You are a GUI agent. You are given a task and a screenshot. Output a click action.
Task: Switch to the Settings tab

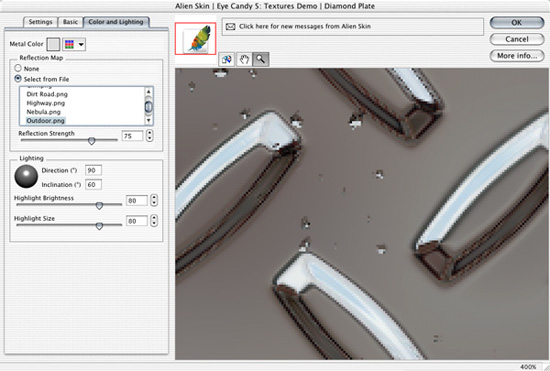[40, 22]
